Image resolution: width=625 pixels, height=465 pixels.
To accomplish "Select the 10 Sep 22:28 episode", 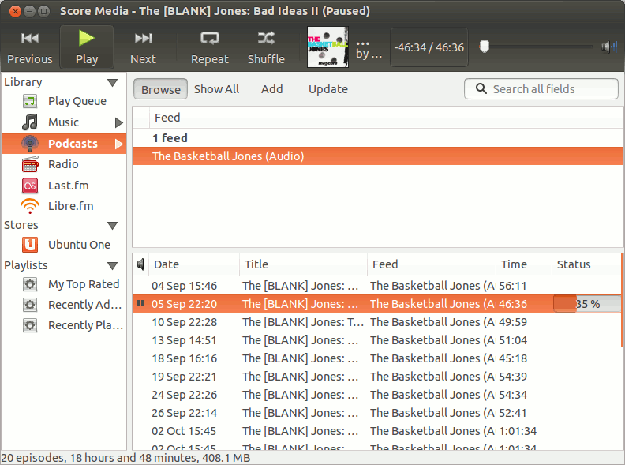I will point(377,322).
